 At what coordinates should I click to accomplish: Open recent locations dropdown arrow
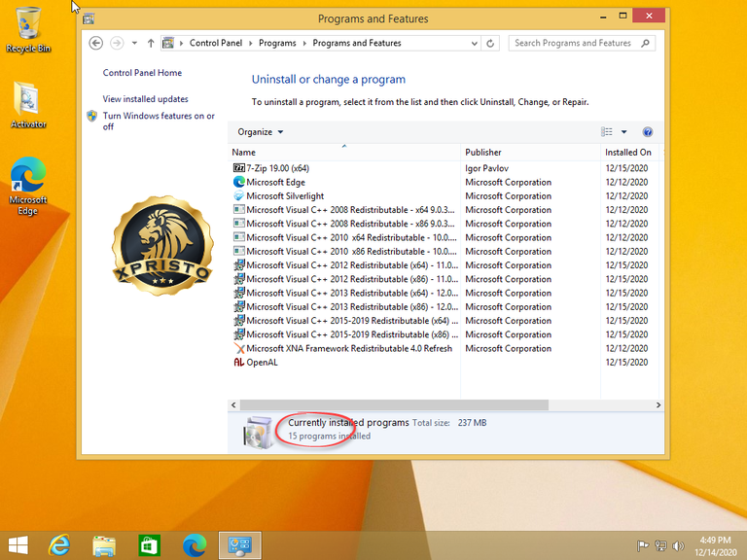(134, 43)
